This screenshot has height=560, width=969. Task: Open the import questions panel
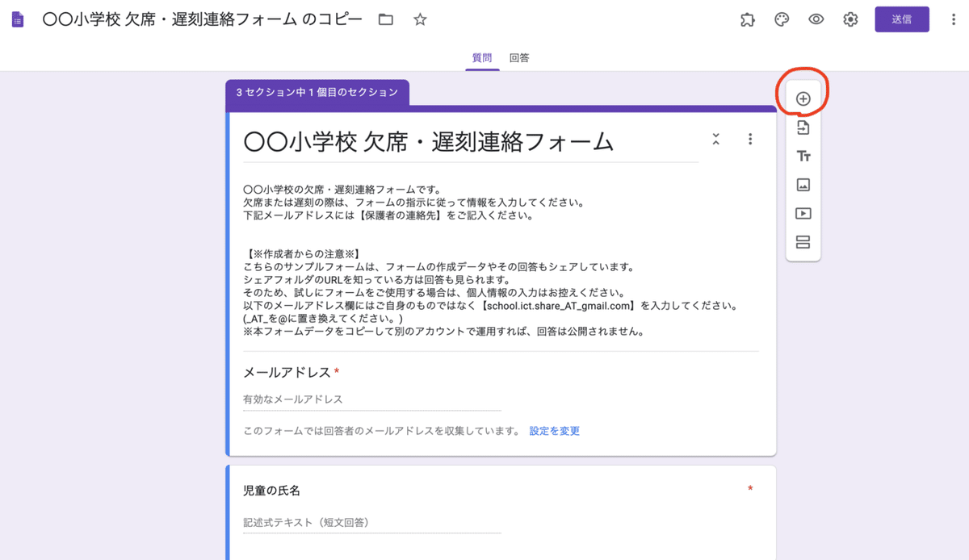click(x=803, y=127)
